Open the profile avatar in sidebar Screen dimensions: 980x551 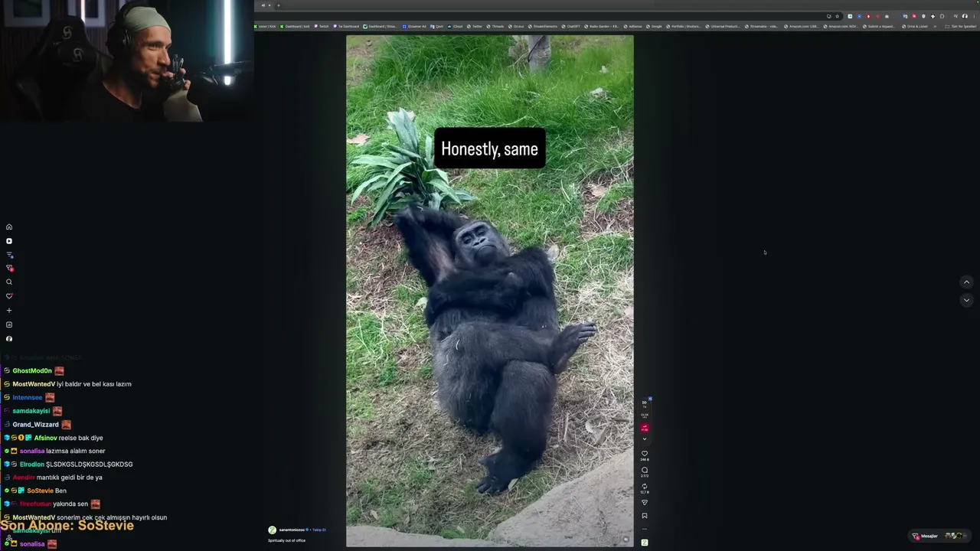(x=9, y=339)
